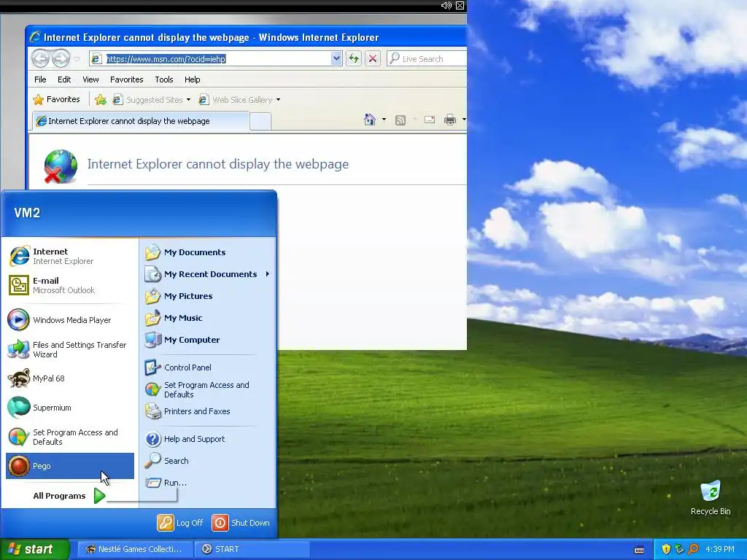747x560 pixels.
Task: Click the speaker volume icon at top
Action: coord(446,5)
